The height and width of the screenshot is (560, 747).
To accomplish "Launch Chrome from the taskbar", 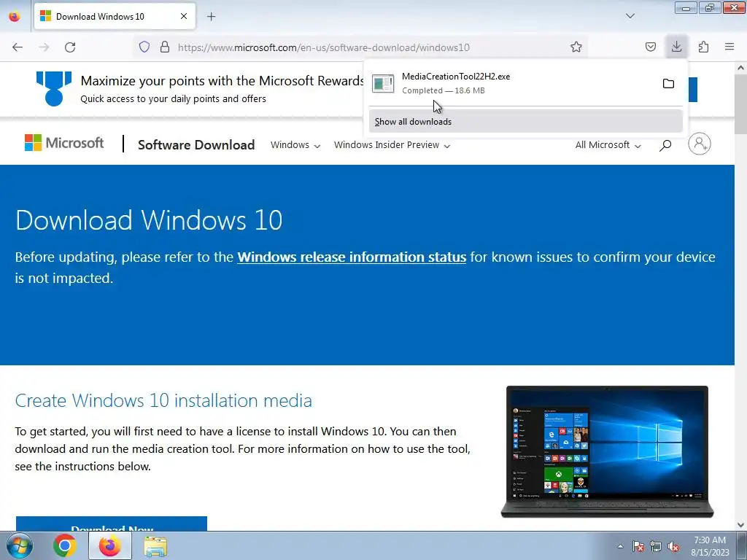I will coord(65,545).
